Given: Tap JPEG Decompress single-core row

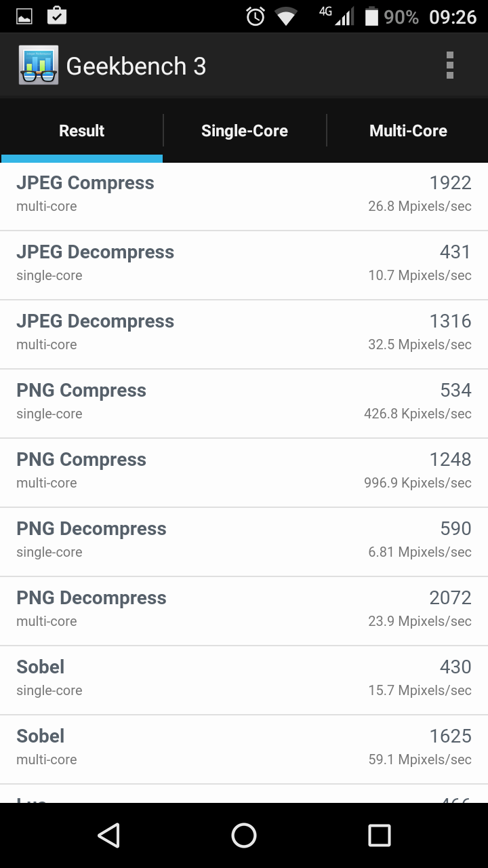Looking at the screenshot, I should [x=244, y=264].
